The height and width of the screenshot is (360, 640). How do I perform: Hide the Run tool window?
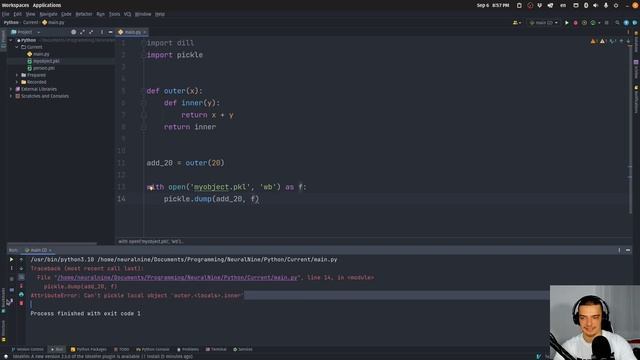click(x=628, y=250)
